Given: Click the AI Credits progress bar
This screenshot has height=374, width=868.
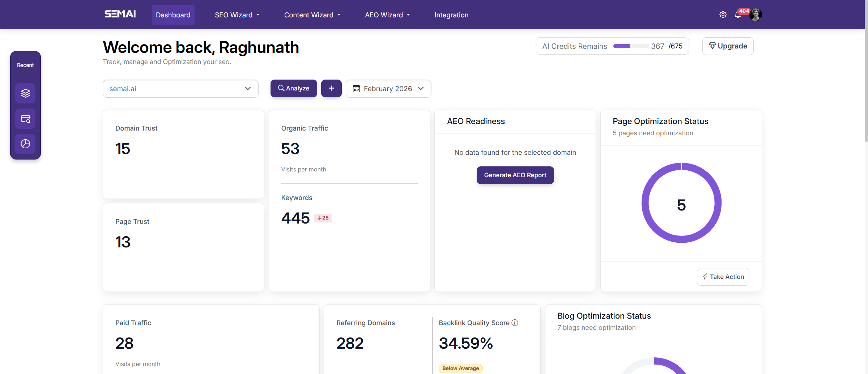Looking at the screenshot, I should click(x=630, y=46).
